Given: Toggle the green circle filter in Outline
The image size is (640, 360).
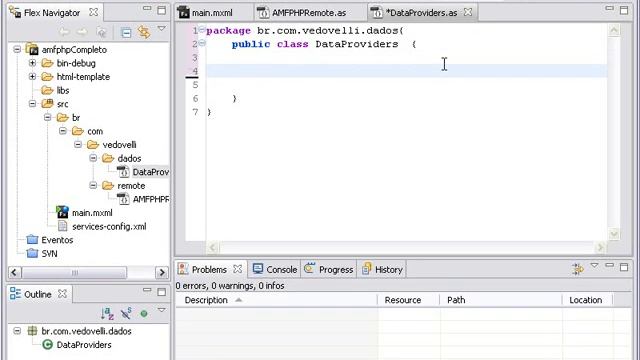Looking at the screenshot, I should coord(144,313).
